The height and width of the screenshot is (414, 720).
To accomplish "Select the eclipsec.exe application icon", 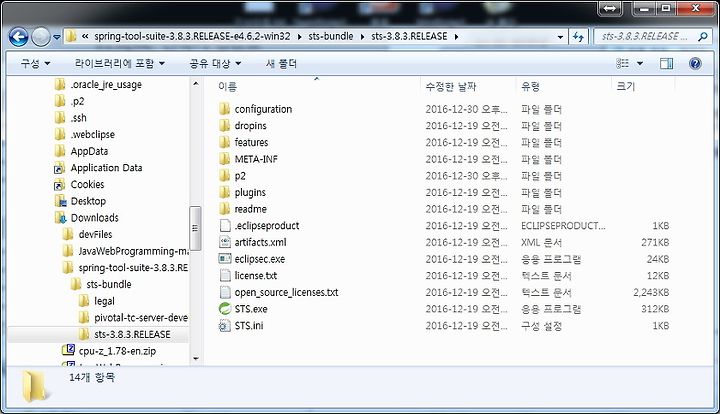I will coord(225,259).
